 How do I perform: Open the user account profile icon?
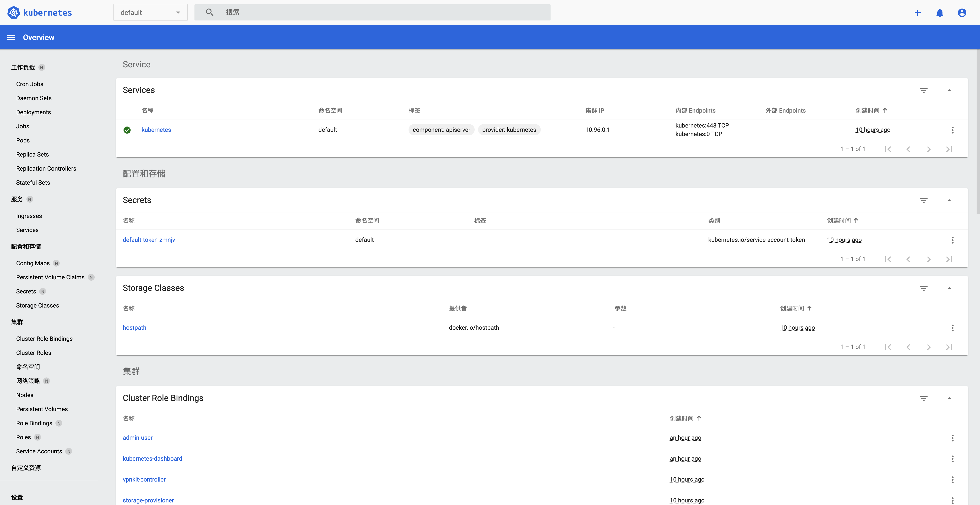coord(962,13)
